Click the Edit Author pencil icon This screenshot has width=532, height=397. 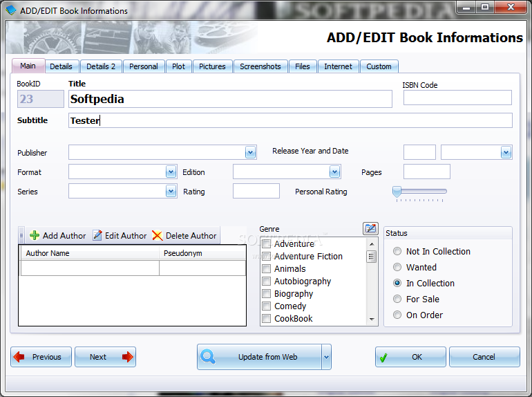pyautogui.click(x=97, y=235)
